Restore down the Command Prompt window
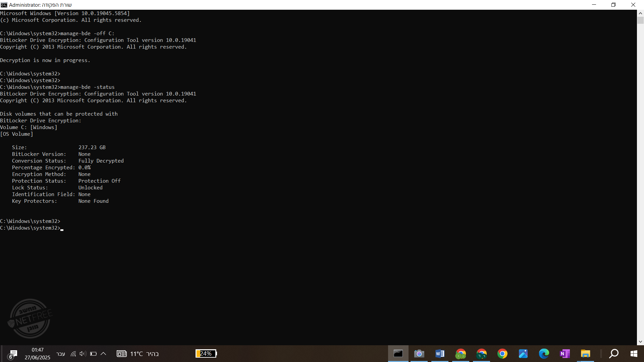 tap(613, 5)
